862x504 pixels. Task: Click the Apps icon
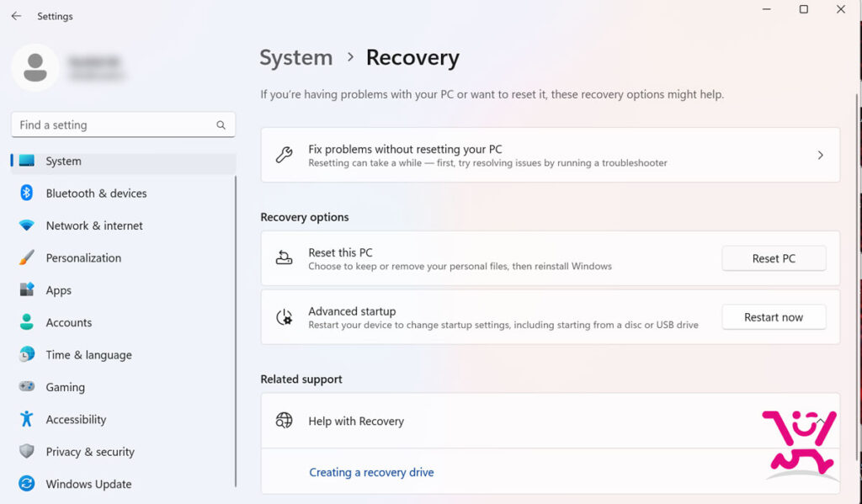26,289
